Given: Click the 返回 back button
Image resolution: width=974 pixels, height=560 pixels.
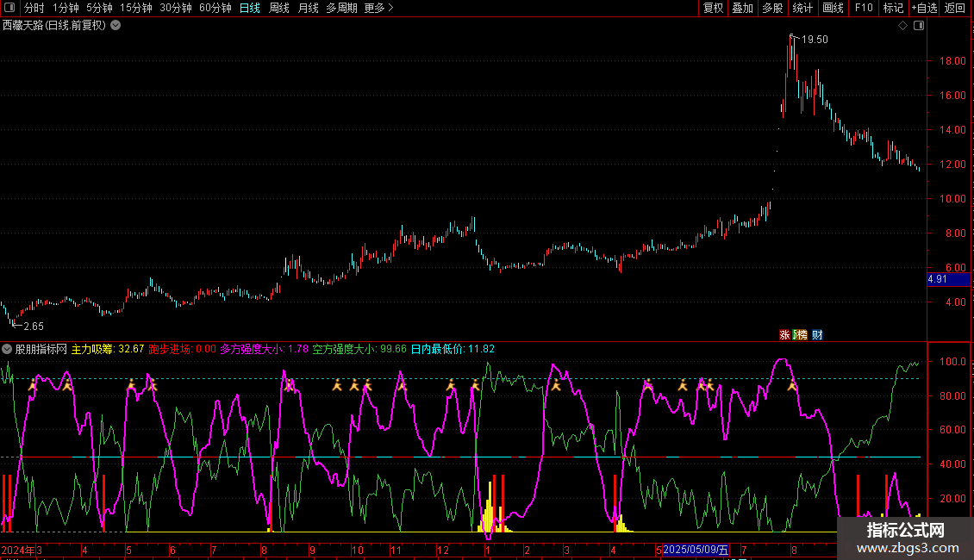Looking at the screenshot, I should tap(955, 8).
